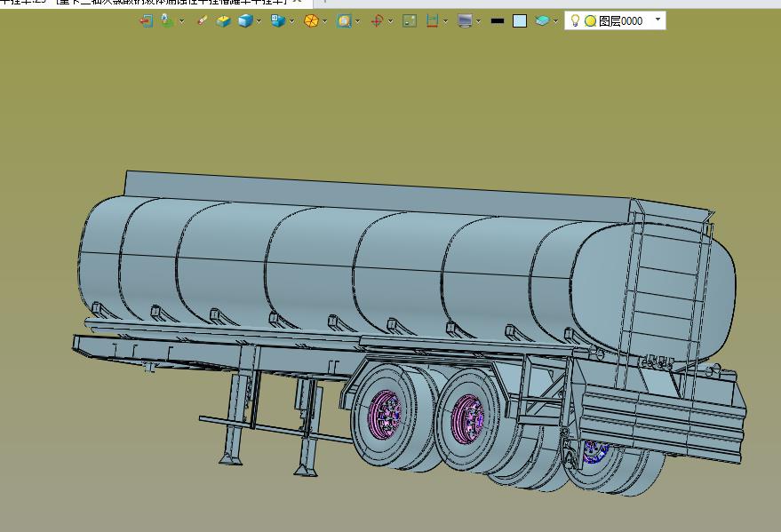
Task: Click the light blue color swatch
Action: click(x=520, y=21)
